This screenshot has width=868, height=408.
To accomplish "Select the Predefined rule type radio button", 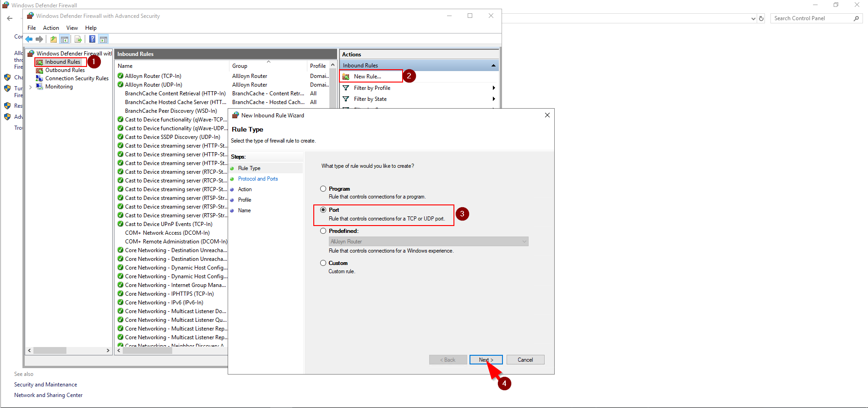I will coord(323,231).
